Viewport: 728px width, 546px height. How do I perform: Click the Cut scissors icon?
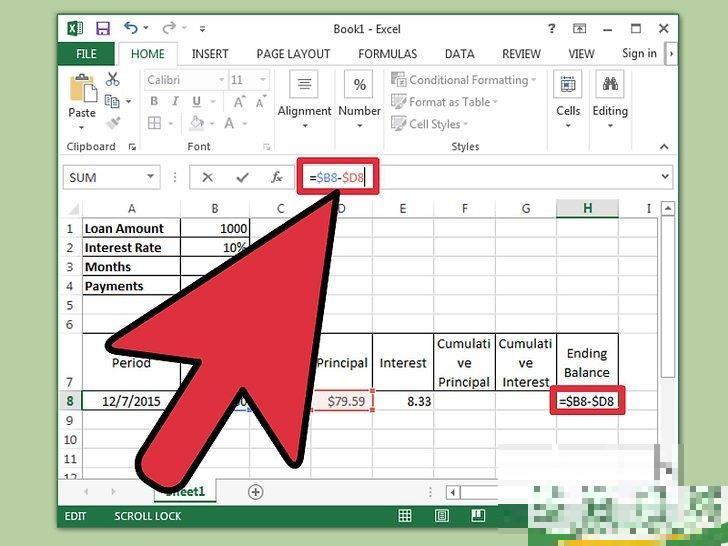(x=112, y=80)
